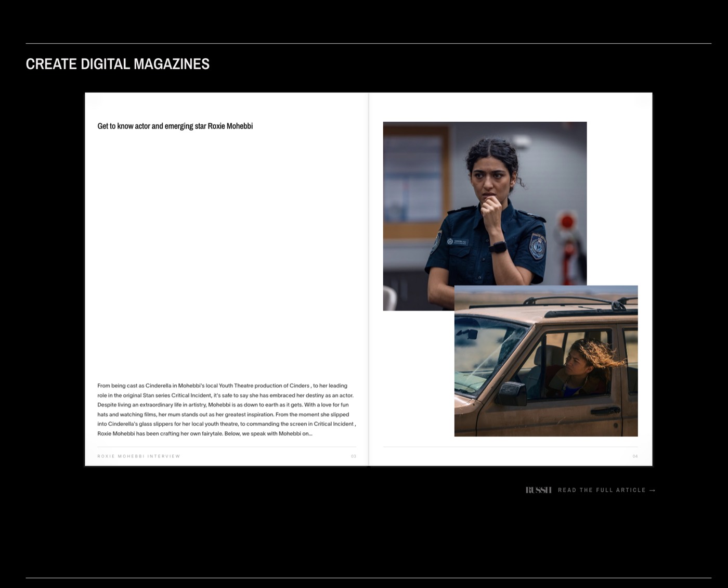
Task: Click the CREATE DIGITAL MAGAZINES heading
Action: point(118,64)
